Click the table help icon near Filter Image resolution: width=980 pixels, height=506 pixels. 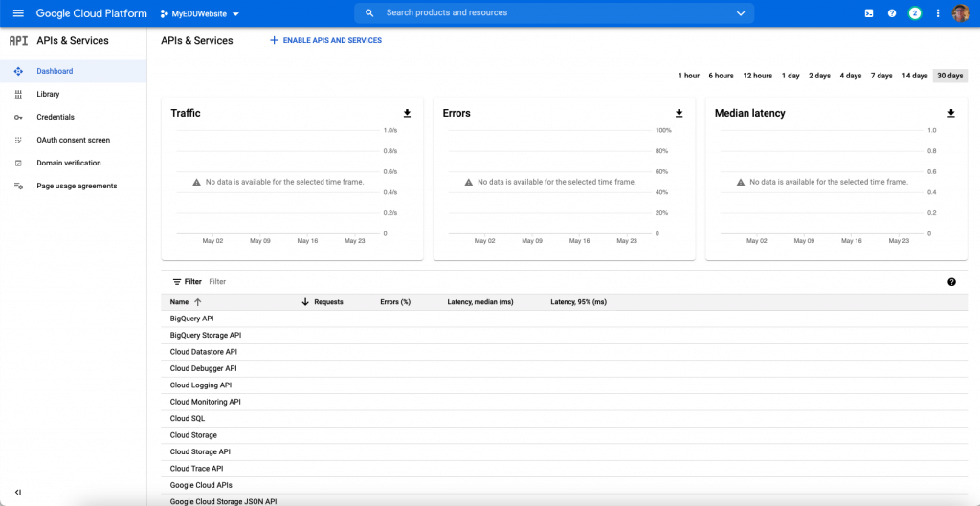pyautogui.click(x=952, y=282)
